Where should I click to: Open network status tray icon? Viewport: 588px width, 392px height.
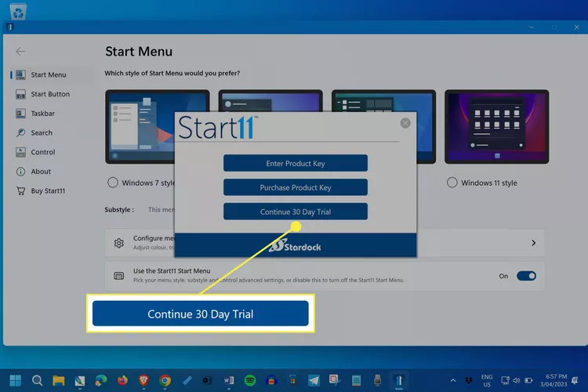pyautogui.click(x=505, y=380)
